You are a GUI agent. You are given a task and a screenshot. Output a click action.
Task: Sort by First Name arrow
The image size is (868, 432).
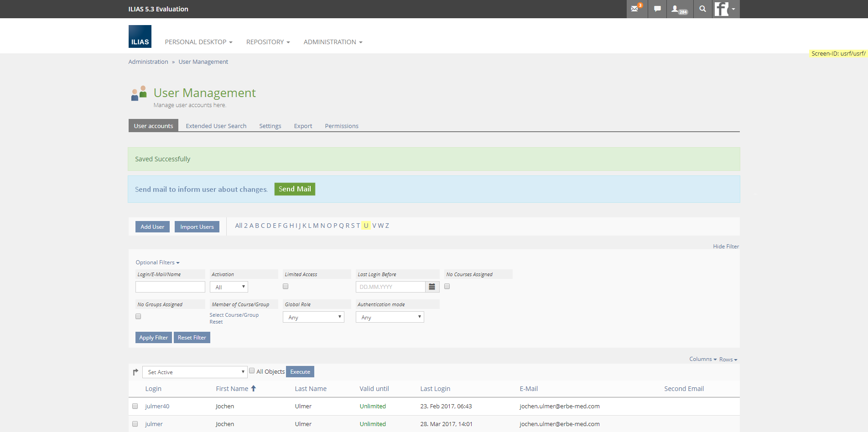[254, 388]
